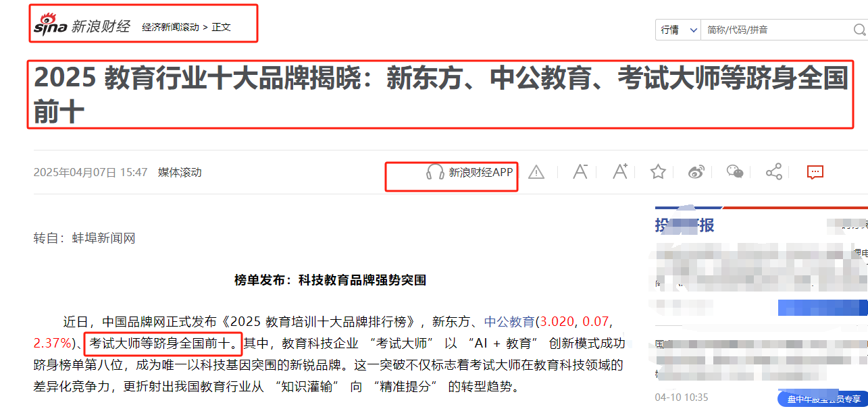868x413 pixels.
Task: Open comments via red speech bubble
Action: (815, 171)
